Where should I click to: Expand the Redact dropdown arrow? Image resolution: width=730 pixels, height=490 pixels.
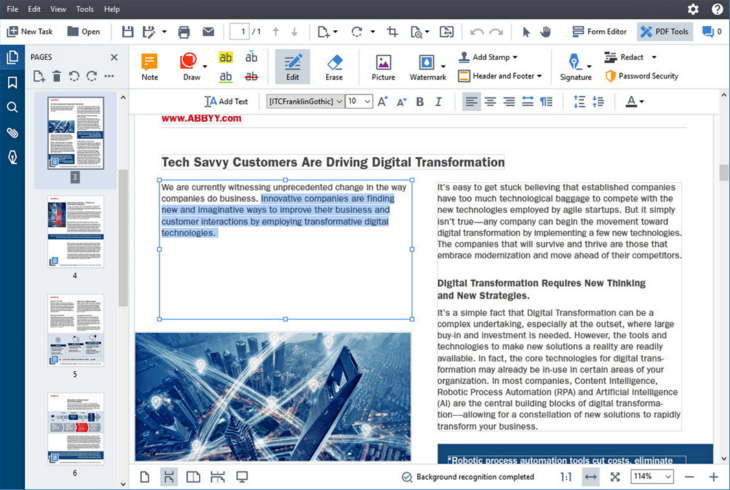pyautogui.click(x=654, y=57)
